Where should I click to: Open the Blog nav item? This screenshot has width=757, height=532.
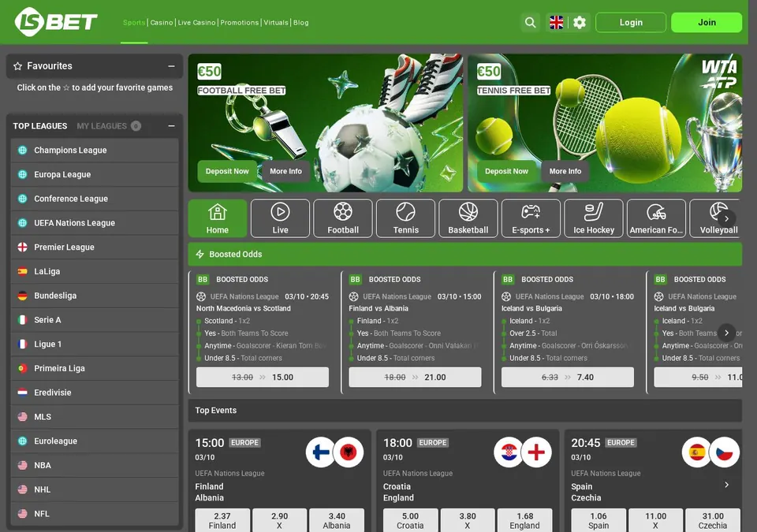coord(300,23)
